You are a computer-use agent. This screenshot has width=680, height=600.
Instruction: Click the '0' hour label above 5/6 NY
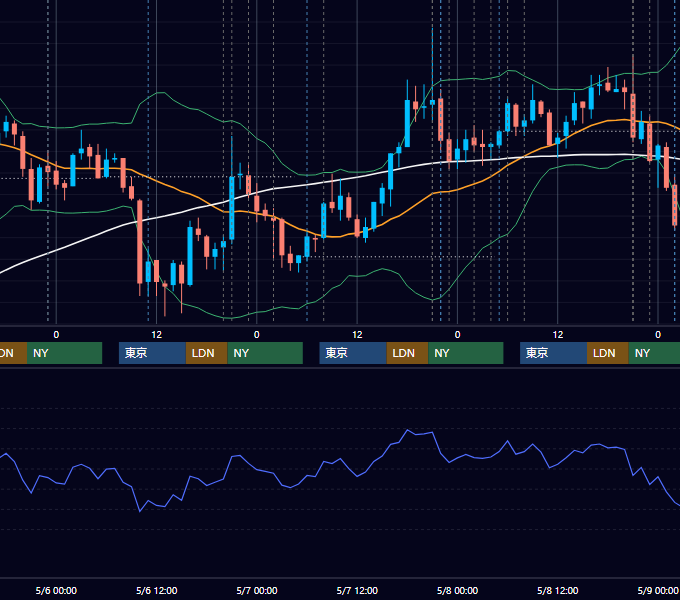pos(257,335)
